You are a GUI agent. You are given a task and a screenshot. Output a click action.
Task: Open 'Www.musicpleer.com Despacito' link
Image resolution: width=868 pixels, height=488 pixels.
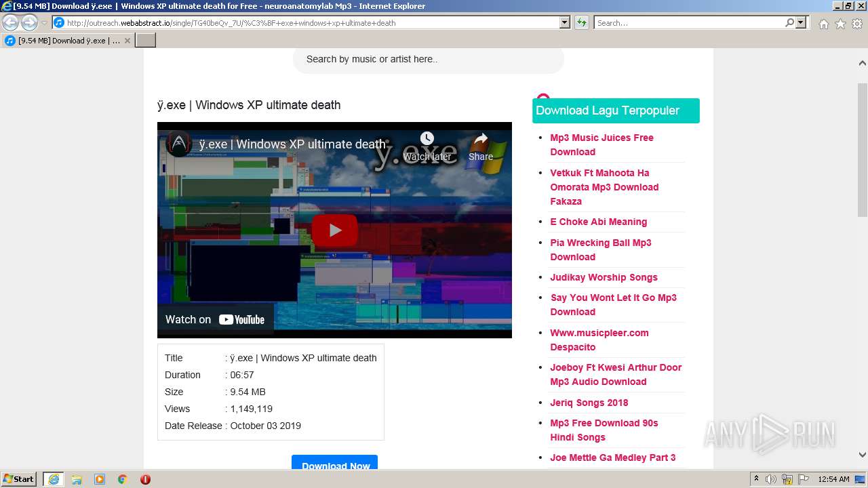[599, 340]
